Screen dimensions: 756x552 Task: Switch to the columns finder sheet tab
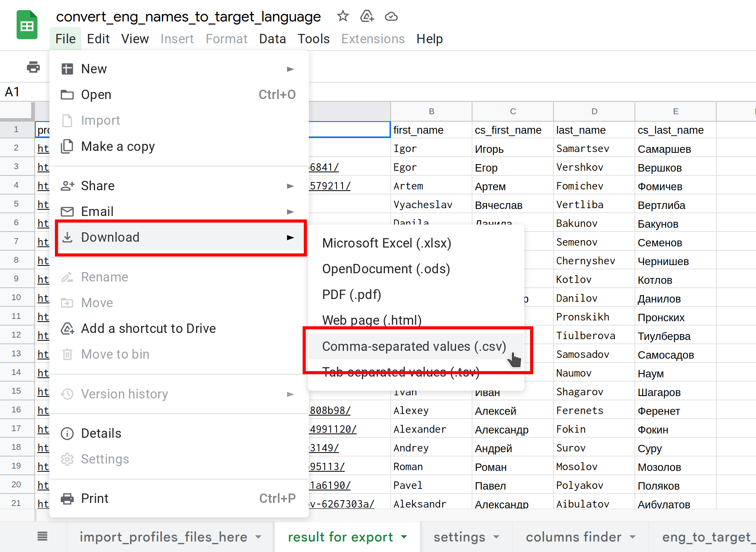pos(573,537)
